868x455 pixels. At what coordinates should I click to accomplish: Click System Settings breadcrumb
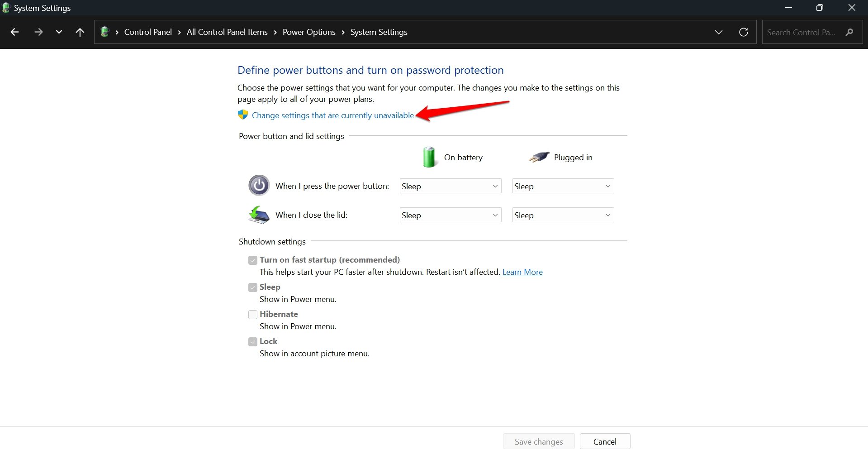coord(379,32)
